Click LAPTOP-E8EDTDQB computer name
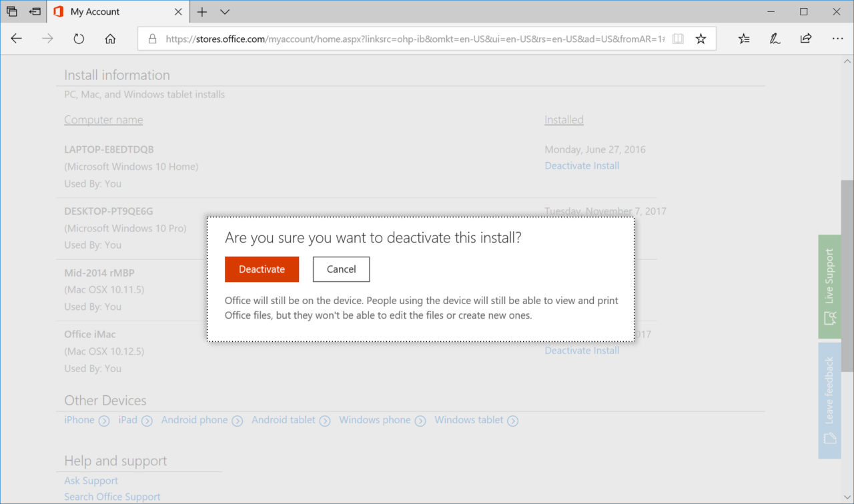The image size is (854, 504). [x=109, y=149]
